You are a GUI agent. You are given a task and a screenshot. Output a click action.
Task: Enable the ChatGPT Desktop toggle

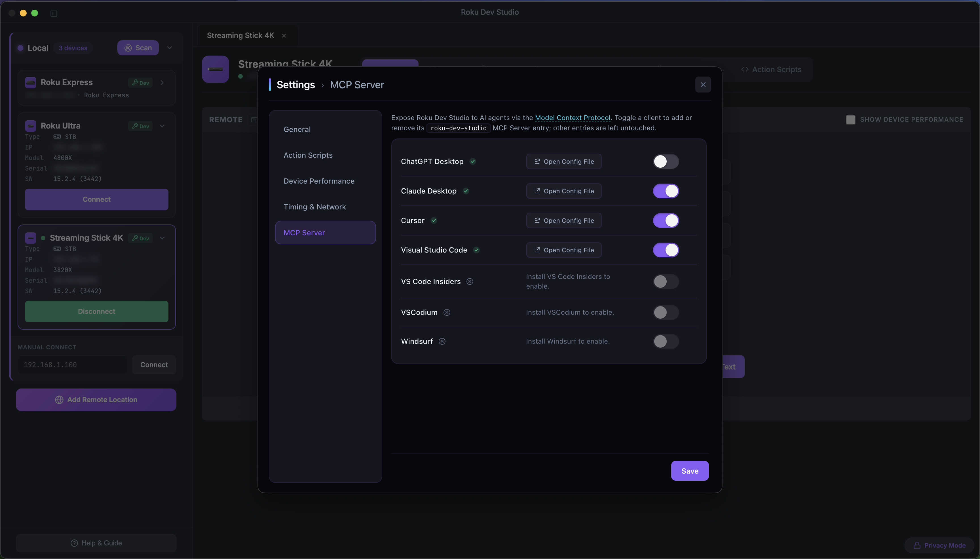coord(666,162)
